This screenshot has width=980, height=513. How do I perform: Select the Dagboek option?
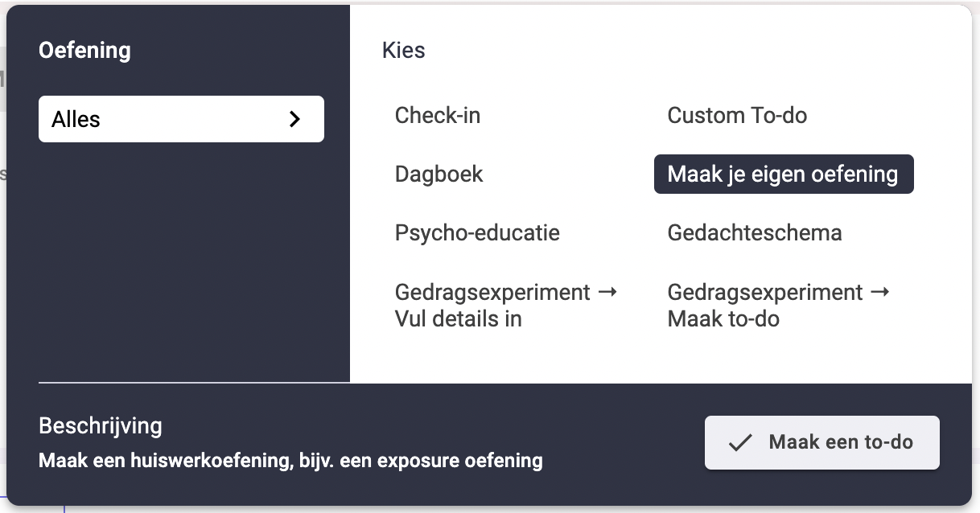tap(439, 174)
